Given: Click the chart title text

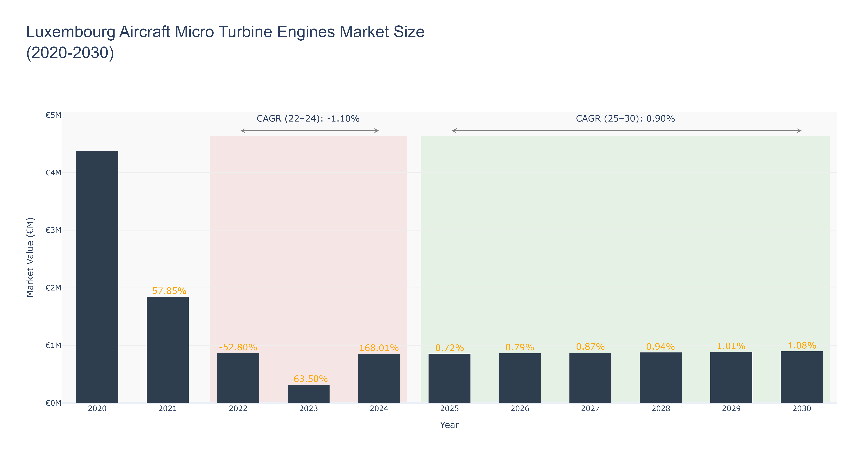Looking at the screenshot, I should [x=225, y=42].
